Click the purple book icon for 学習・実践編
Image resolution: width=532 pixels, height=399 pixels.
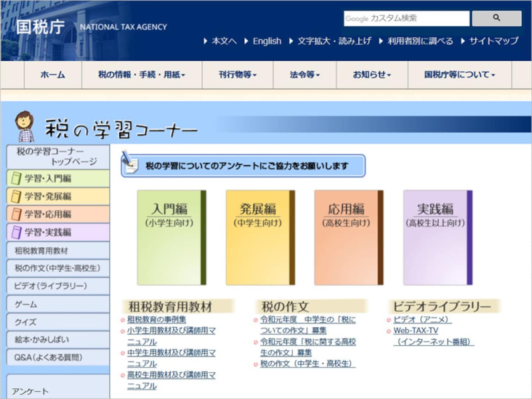click(x=16, y=232)
